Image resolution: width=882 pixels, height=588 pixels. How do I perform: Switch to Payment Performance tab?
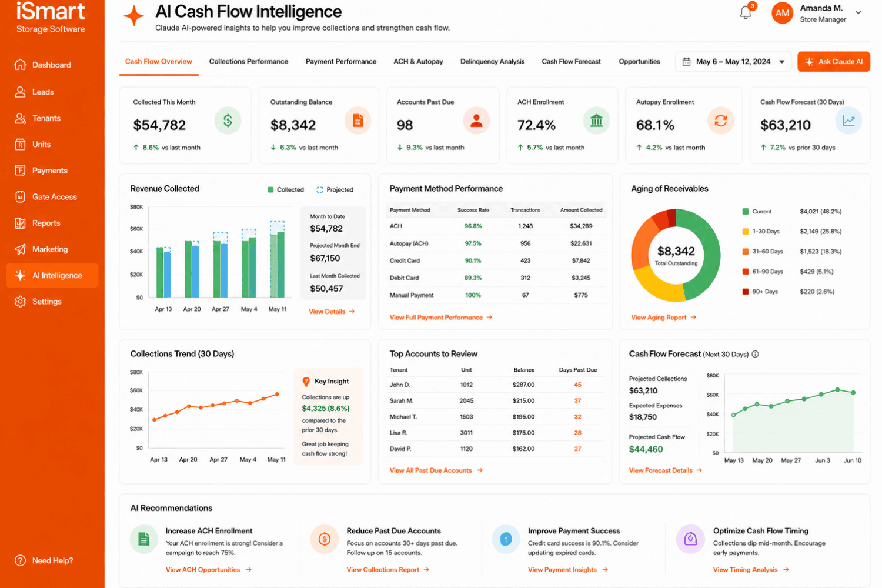(341, 62)
